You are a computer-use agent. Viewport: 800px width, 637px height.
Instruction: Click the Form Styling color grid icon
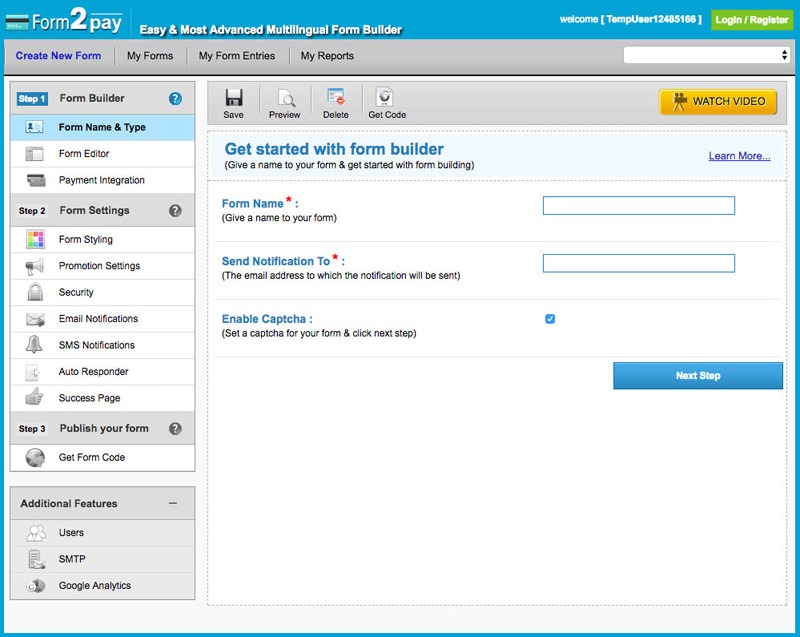pyautogui.click(x=35, y=239)
